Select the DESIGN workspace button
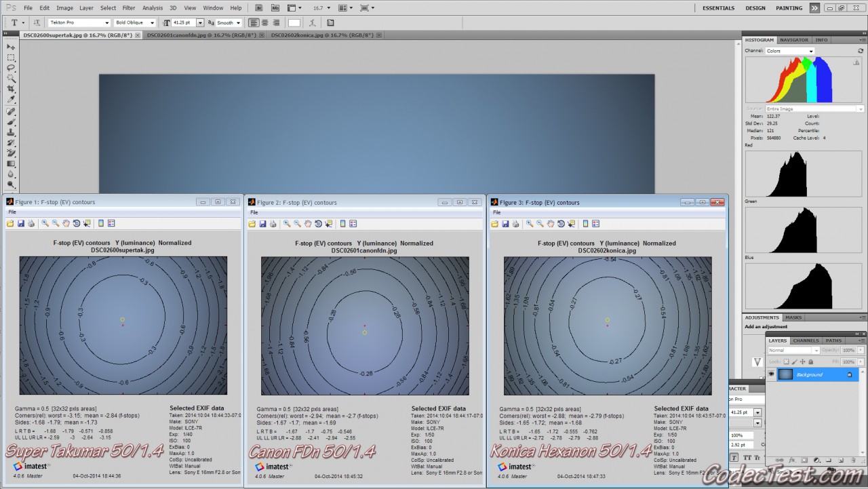Viewport: 868px width, 489px height. click(x=755, y=8)
